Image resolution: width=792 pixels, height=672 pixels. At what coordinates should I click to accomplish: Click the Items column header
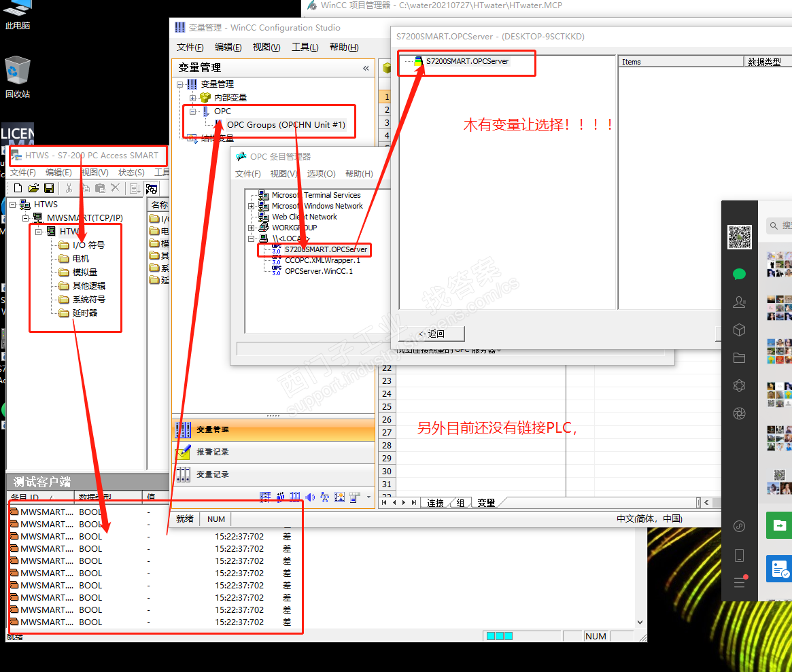point(681,62)
